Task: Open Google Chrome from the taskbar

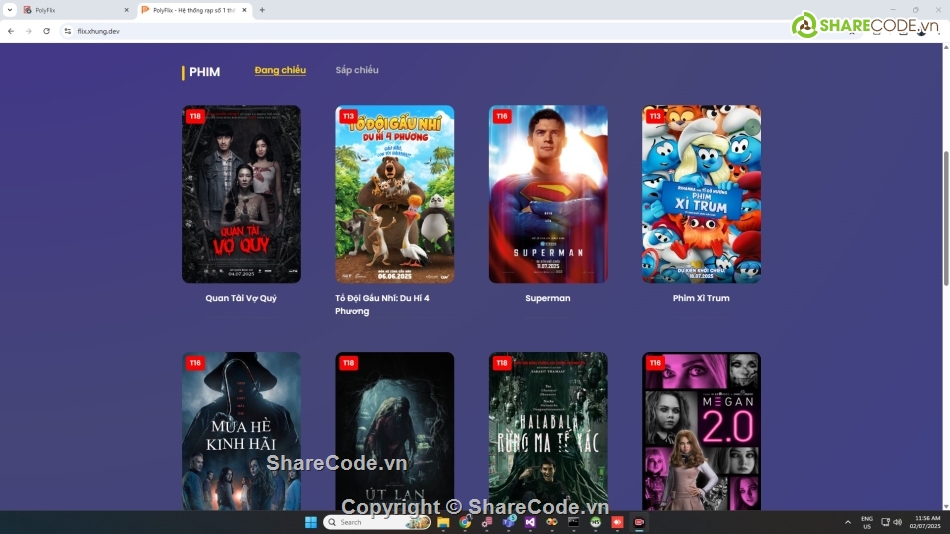Action: point(465,522)
